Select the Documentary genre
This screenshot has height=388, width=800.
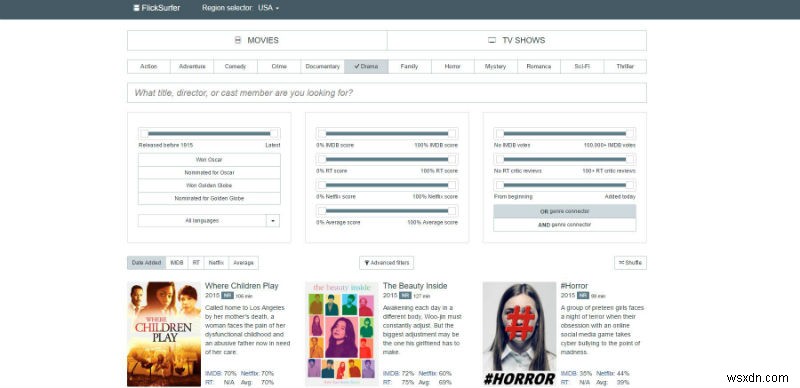[x=322, y=66]
